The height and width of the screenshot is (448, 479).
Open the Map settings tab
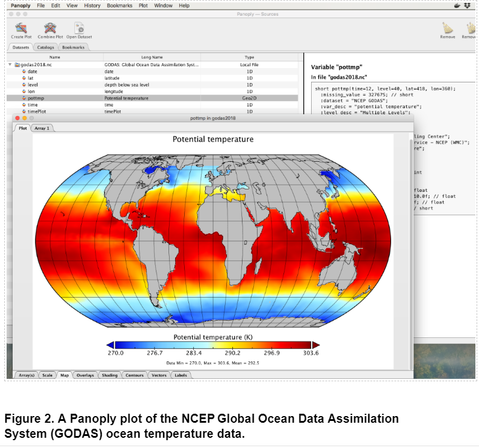[x=64, y=375]
